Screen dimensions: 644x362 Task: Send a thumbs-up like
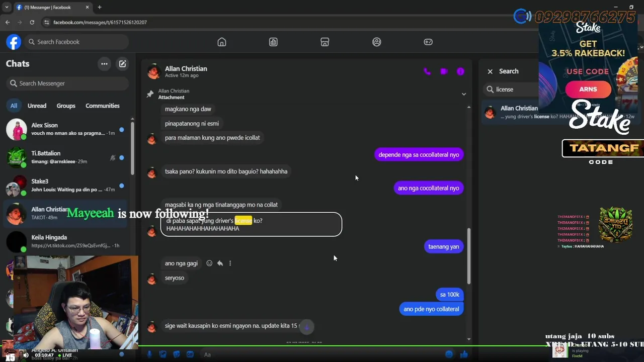(464, 354)
